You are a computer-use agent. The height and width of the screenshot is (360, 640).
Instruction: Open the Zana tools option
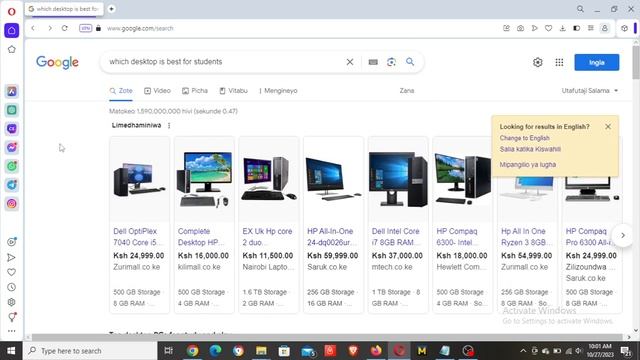click(x=407, y=91)
